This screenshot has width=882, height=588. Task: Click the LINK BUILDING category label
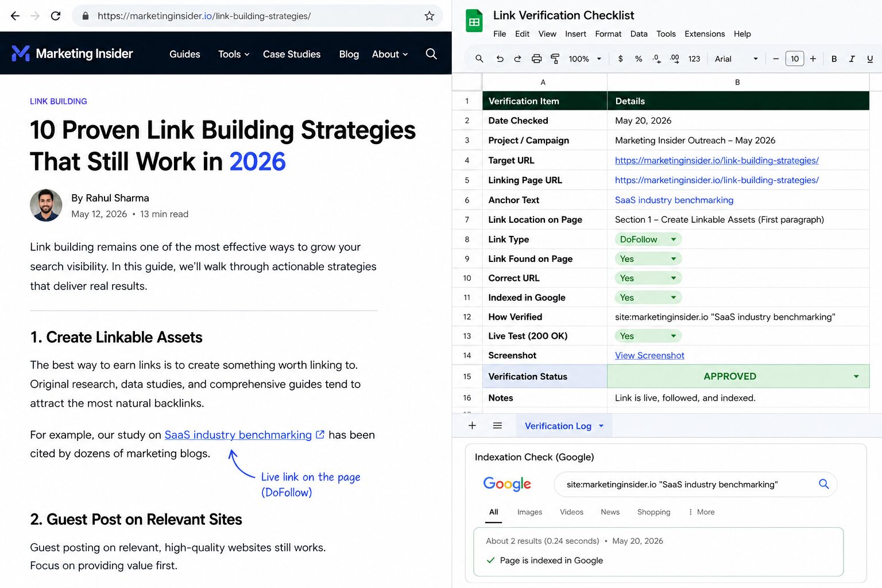[59, 101]
